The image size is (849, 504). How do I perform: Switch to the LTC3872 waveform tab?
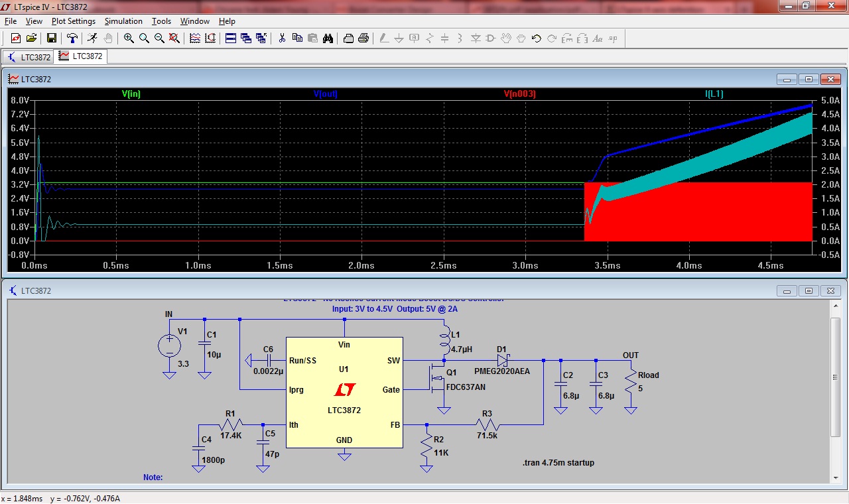coord(81,56)
